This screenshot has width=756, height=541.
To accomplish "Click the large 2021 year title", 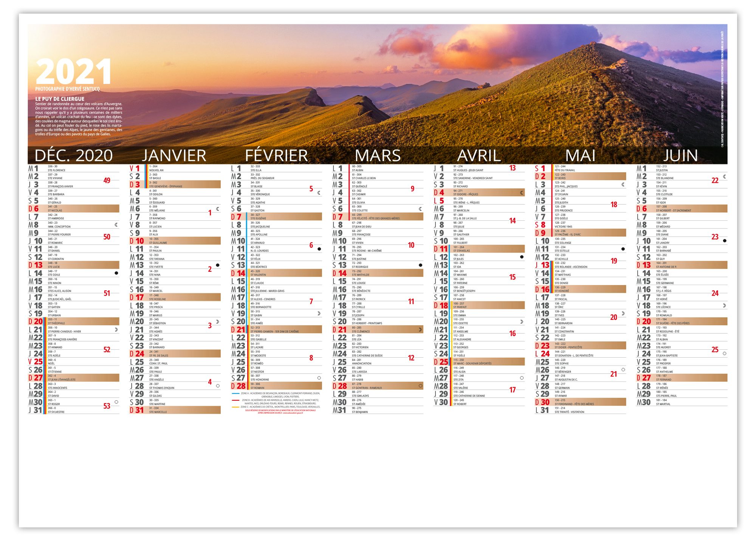I will click(x=73, y=72).
